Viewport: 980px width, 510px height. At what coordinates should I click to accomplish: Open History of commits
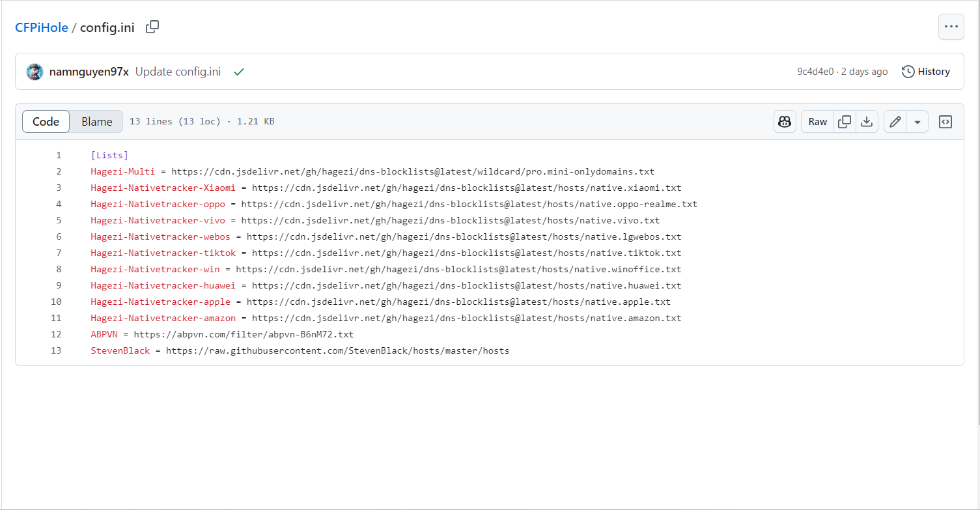point(926,72)
